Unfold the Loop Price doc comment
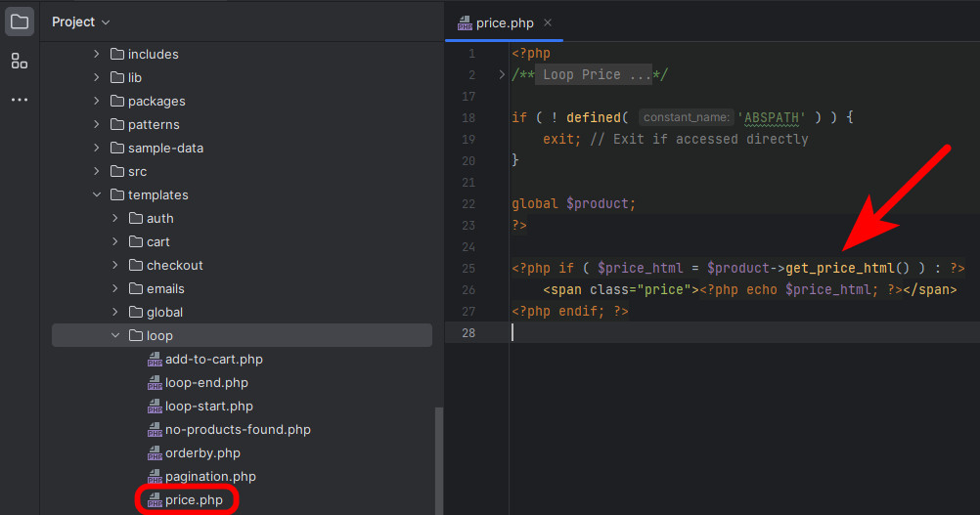The width and height of the screenshot is (980, 515). click(502, 75)
